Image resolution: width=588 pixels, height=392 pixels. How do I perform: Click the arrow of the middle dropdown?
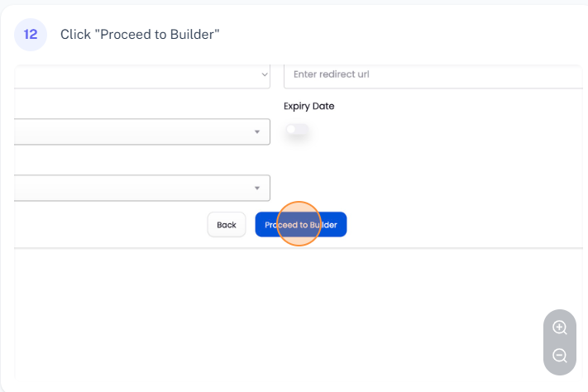[257, 131]
